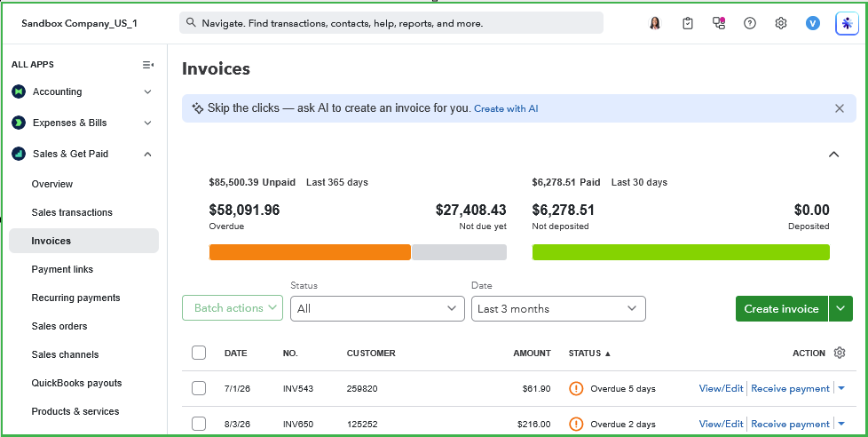Open Payment links in sidebar
This screenshot has height=437, width=868.
click(x=62, y=269)
